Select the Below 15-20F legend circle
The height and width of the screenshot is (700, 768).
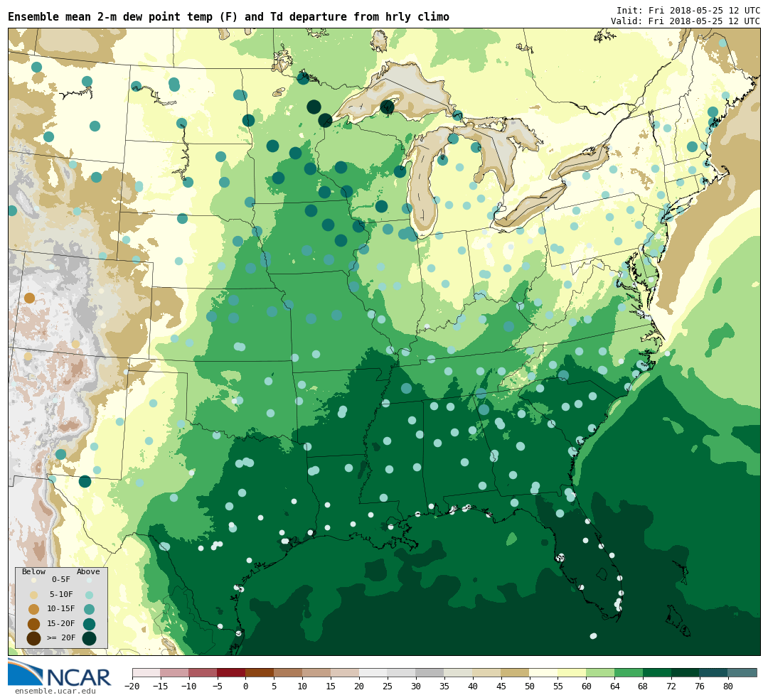point(33,624)
